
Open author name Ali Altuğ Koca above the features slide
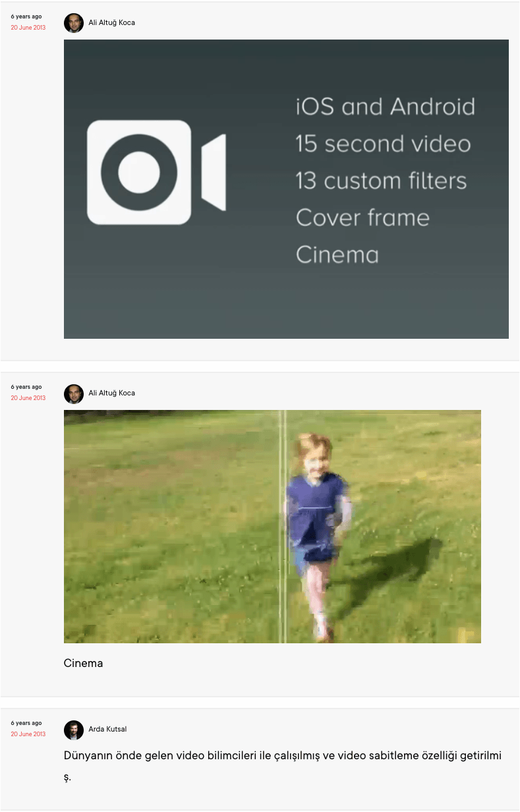pyautogui.click(x=111, y=23)
